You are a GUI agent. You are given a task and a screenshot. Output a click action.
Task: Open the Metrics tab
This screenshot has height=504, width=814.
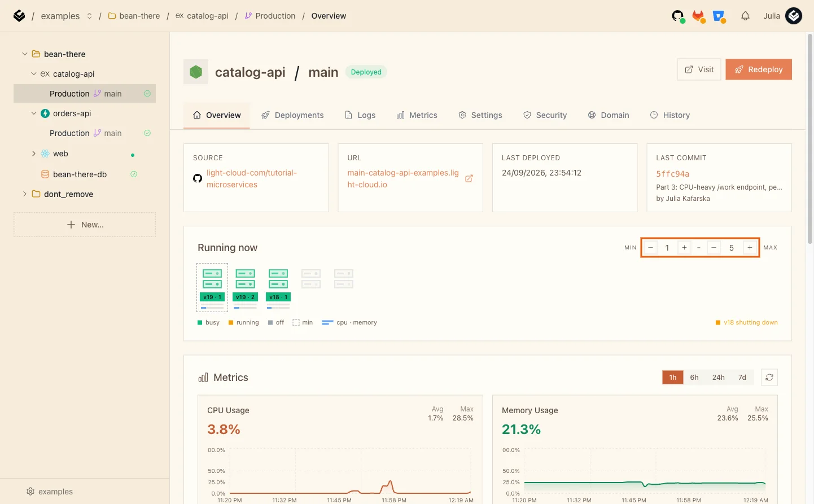coord(417,115)
